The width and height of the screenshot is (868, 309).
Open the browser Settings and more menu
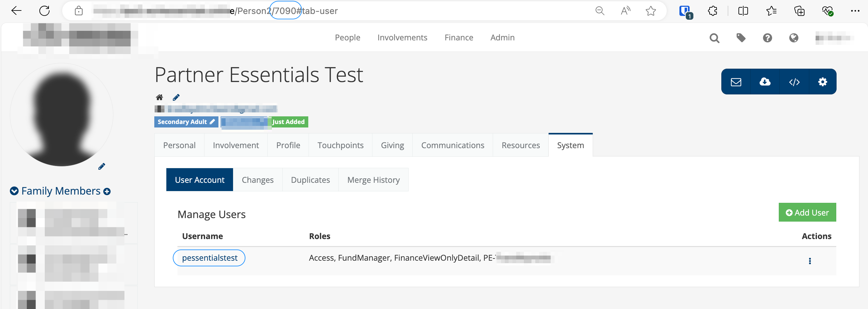click(855, 11)
